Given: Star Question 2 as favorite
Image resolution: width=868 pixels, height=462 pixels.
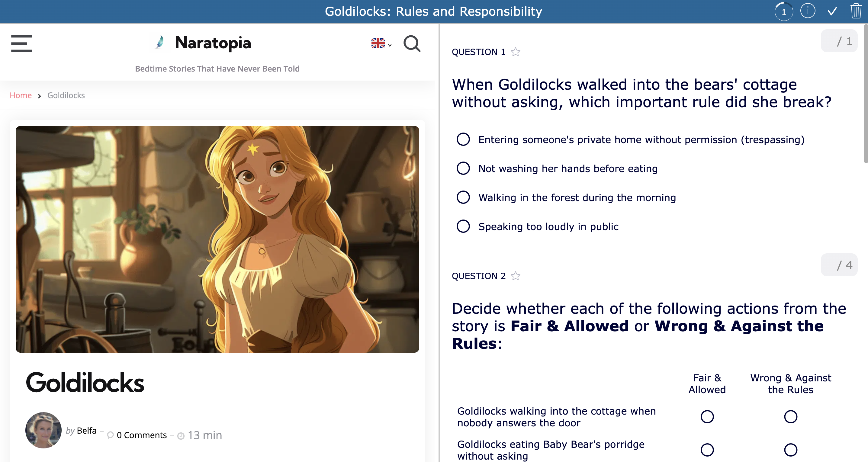Looking at the screenshot, I should click(516, 276).
